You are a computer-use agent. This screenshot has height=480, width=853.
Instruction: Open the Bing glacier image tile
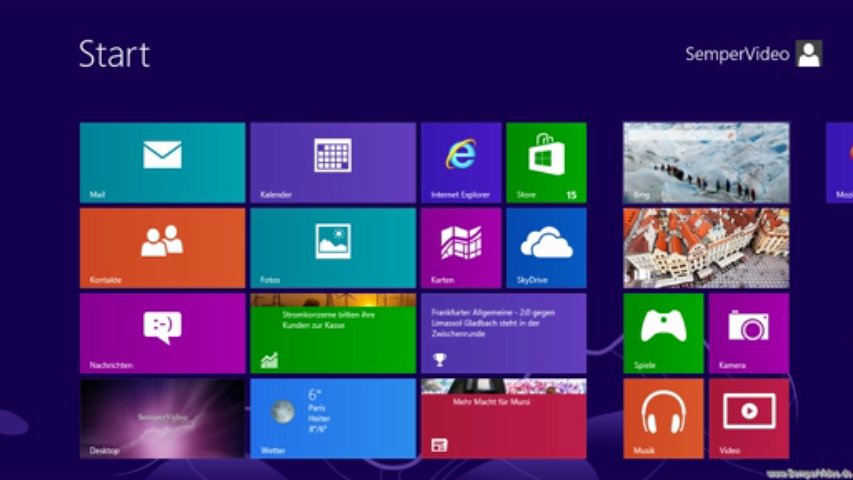(x=705, y=162)
